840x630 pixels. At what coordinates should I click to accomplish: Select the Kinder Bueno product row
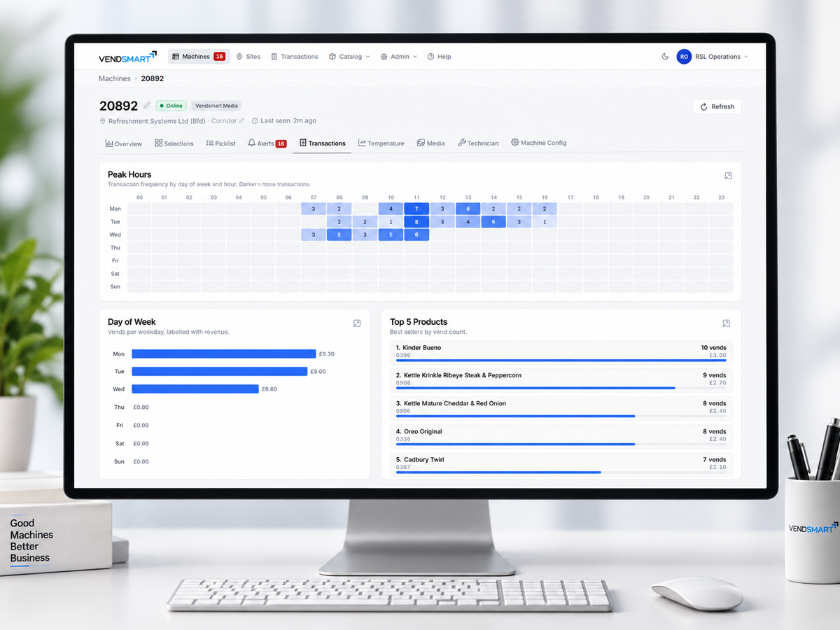point(561,351)
